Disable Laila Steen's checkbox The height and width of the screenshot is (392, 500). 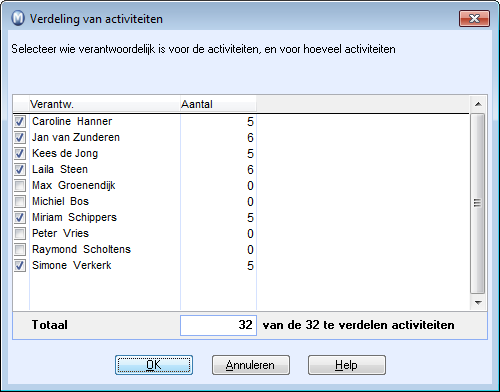point(20,169)
